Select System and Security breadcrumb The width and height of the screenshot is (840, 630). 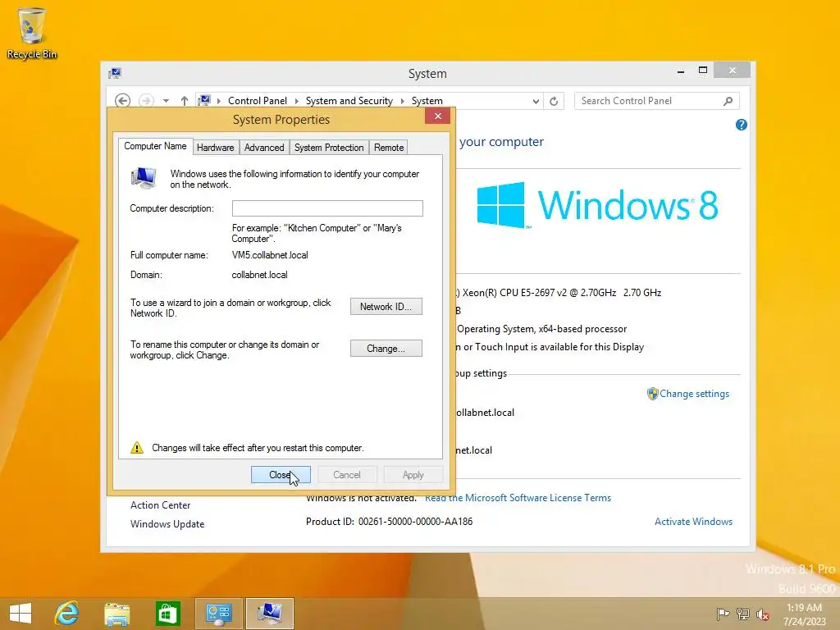(349, 101)
